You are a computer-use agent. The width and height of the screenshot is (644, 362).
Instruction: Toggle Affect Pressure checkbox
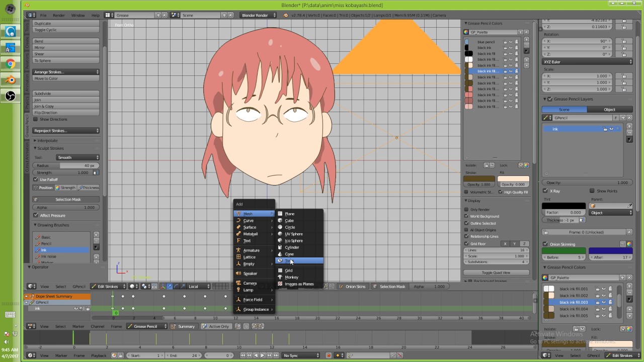pyautogui.click(x=36, y=215)
